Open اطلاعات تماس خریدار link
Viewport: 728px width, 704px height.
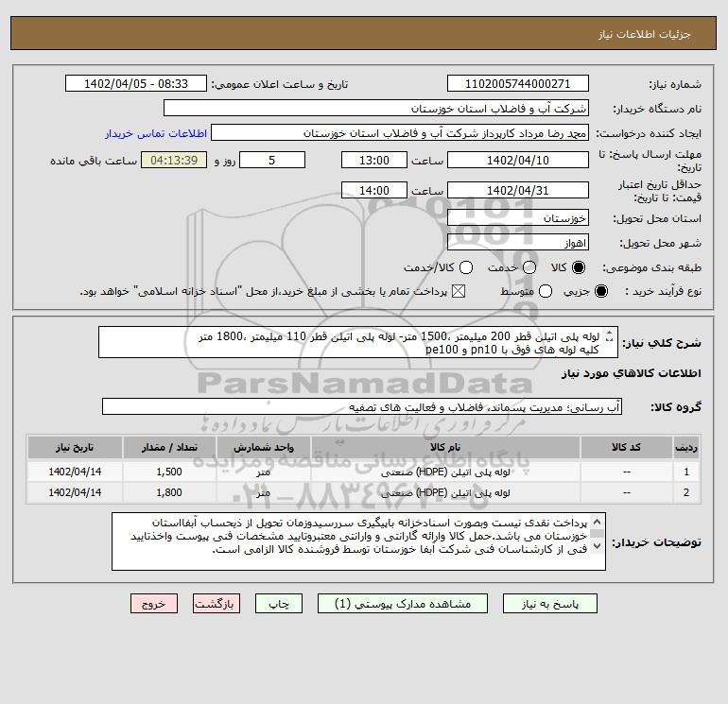click(156, 133)
